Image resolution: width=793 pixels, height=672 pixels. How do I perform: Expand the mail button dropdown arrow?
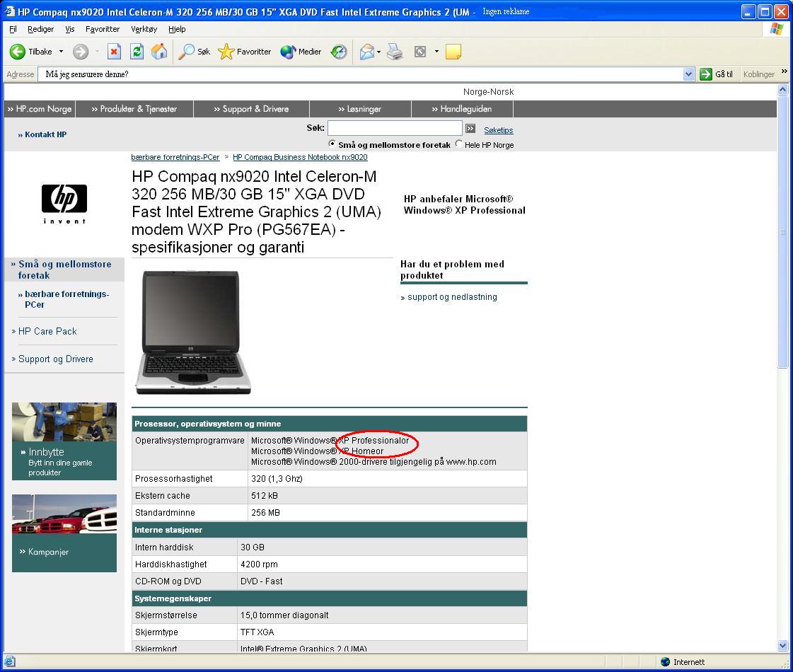click(378, 52)
